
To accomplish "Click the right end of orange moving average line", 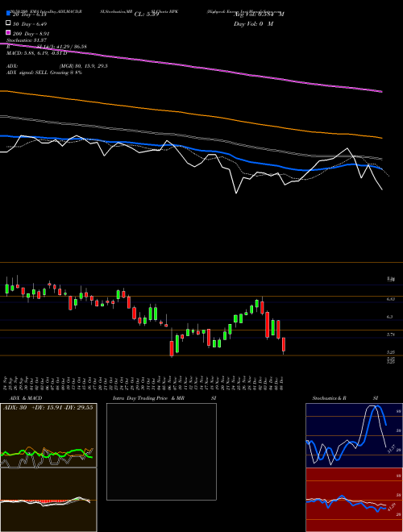I will coord(381,138).
